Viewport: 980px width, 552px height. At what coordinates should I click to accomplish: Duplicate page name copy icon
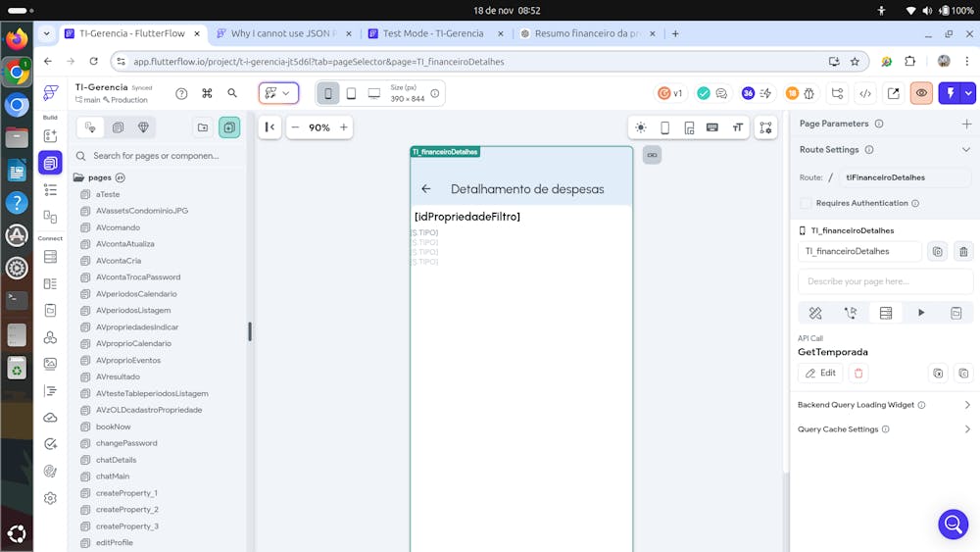point(938,252)
